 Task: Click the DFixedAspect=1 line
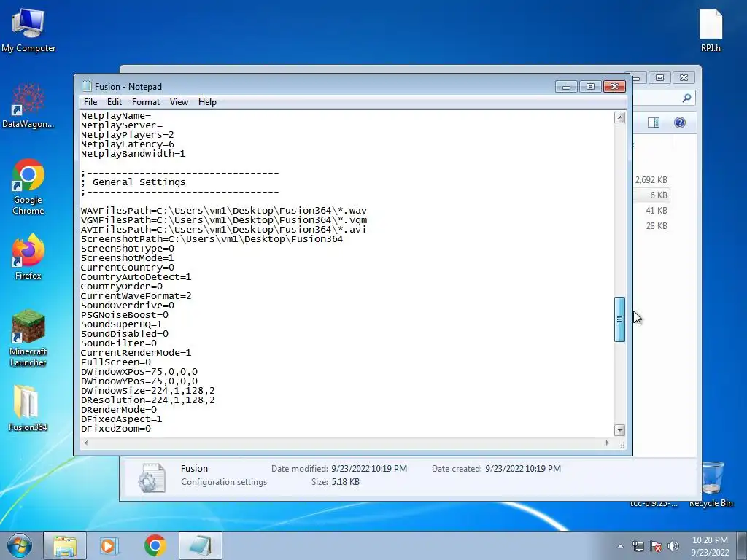121,419
